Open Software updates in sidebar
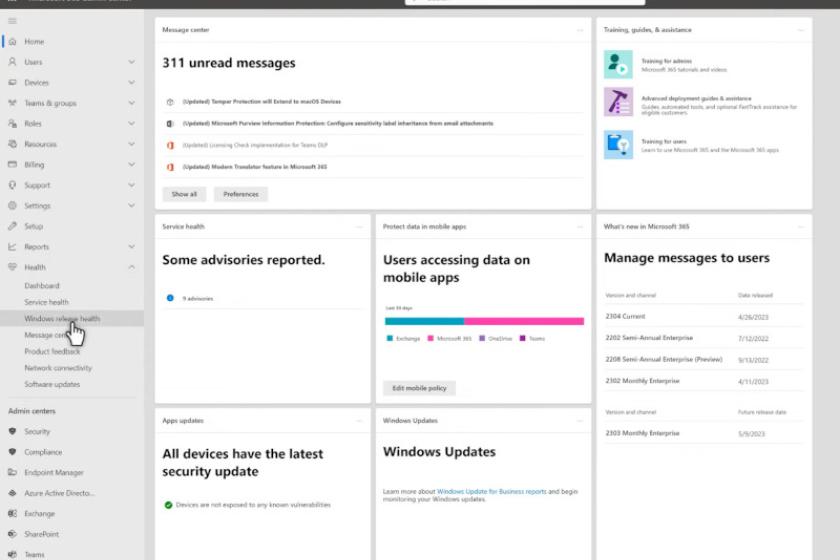 (x=52, y=384)
